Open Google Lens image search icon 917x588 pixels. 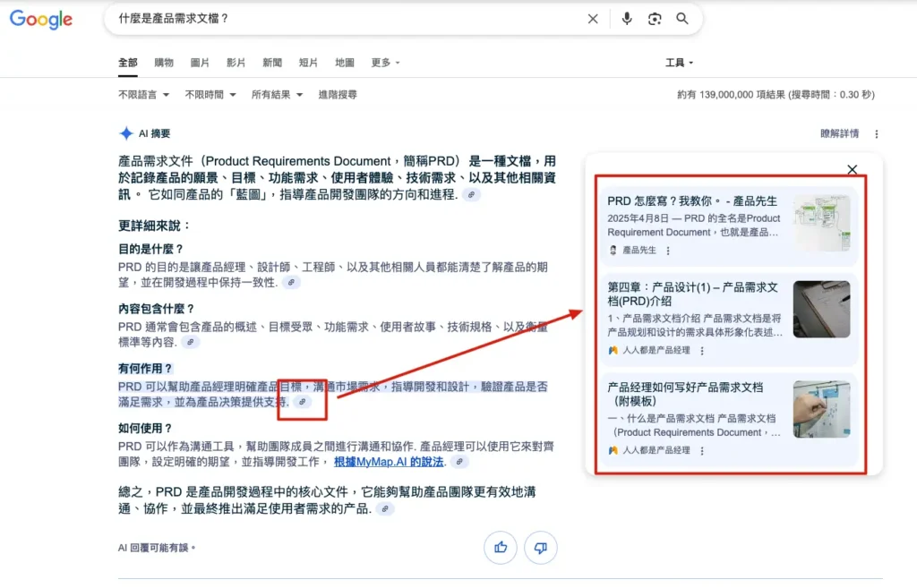tap(655, 19)
